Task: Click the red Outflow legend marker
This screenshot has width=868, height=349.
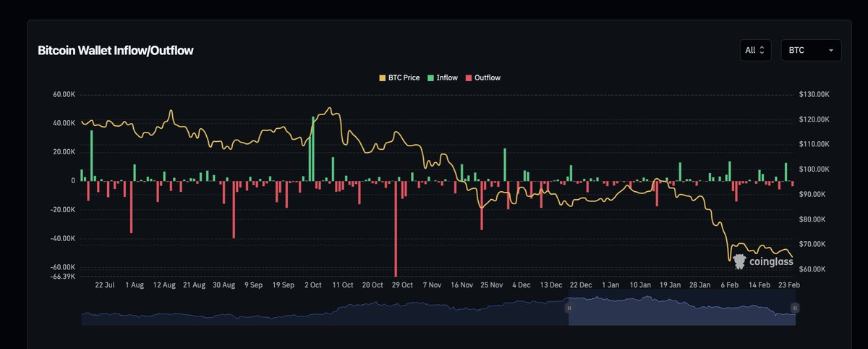Action: click(468, 77)
